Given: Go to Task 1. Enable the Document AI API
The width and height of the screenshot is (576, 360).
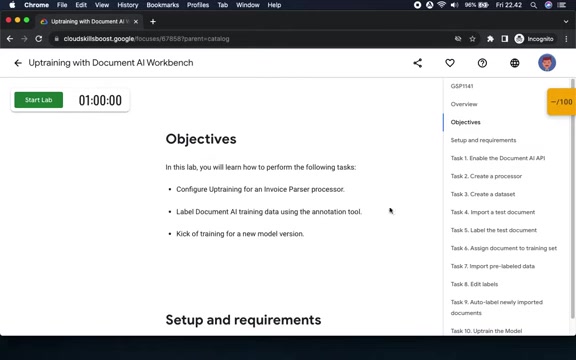Looking at the screenshot, I should (x=498, y=158).
